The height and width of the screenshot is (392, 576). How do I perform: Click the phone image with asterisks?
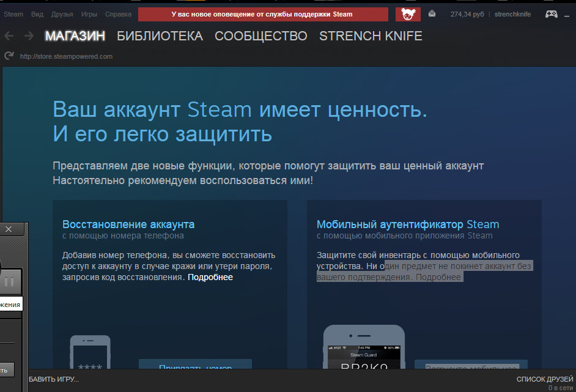pyautogui.click(x=90, y=352)
